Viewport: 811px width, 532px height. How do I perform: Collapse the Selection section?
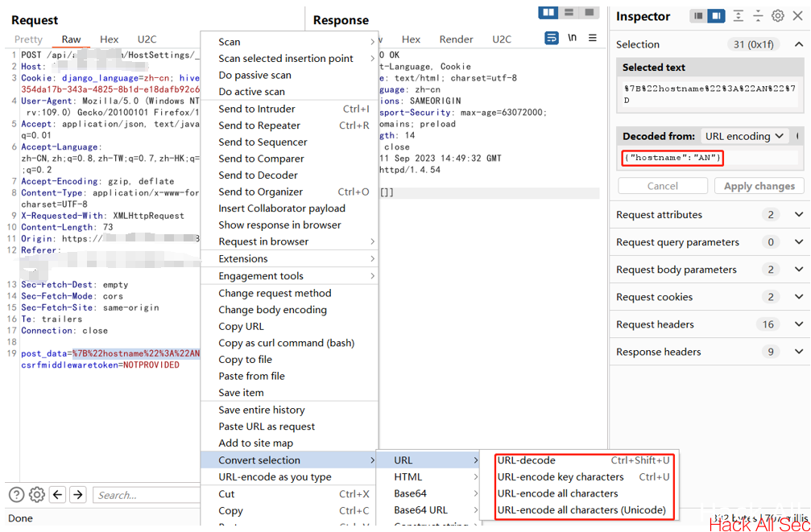pos(799,44)
